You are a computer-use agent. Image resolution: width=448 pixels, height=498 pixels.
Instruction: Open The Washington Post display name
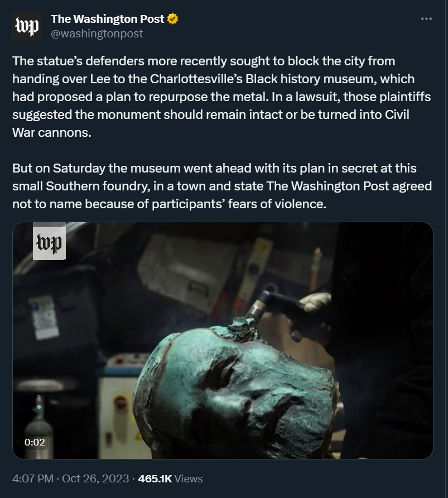click(107, 19)
